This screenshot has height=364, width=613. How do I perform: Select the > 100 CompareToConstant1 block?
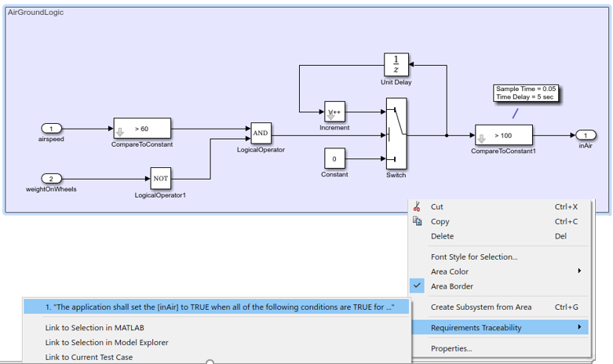504,135
